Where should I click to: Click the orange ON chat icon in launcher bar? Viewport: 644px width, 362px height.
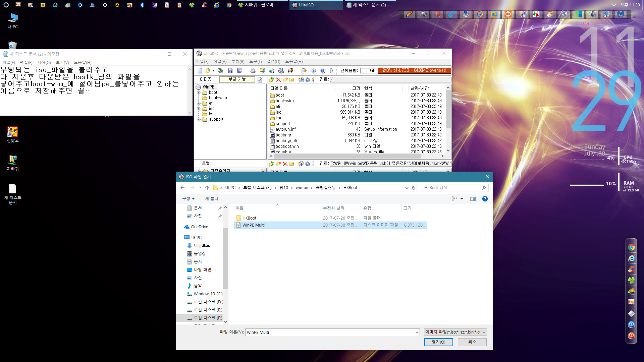(508, 14)
